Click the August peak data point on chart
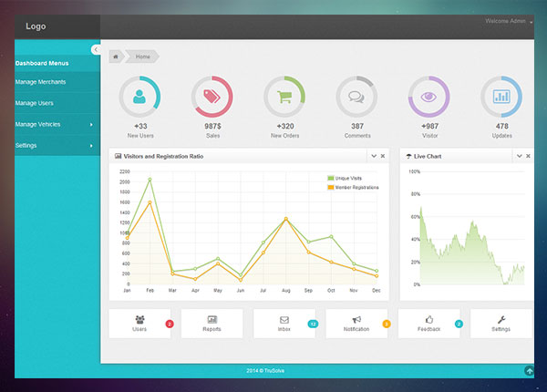 (x=285, y=219)
